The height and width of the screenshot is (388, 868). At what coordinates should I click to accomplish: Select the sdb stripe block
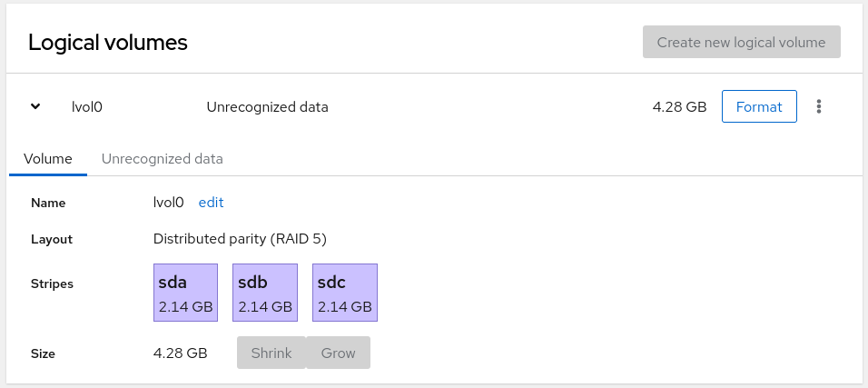coord(265,293)
